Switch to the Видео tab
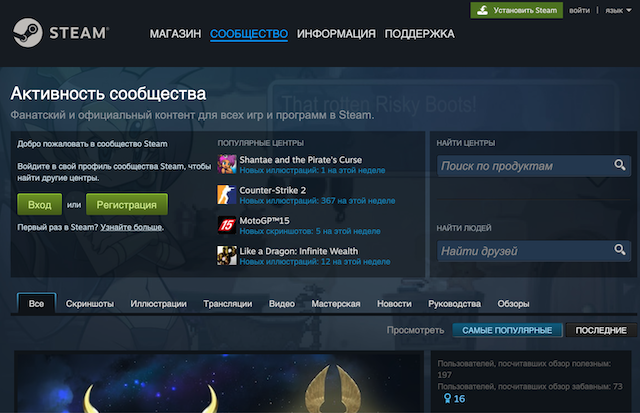This screenshot has height=413, width=640. pyautogui.click(x=282, y=304)
